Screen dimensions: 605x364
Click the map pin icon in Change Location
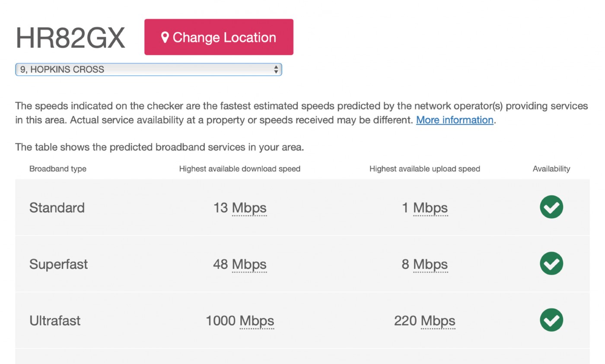[x=165, y=37]
